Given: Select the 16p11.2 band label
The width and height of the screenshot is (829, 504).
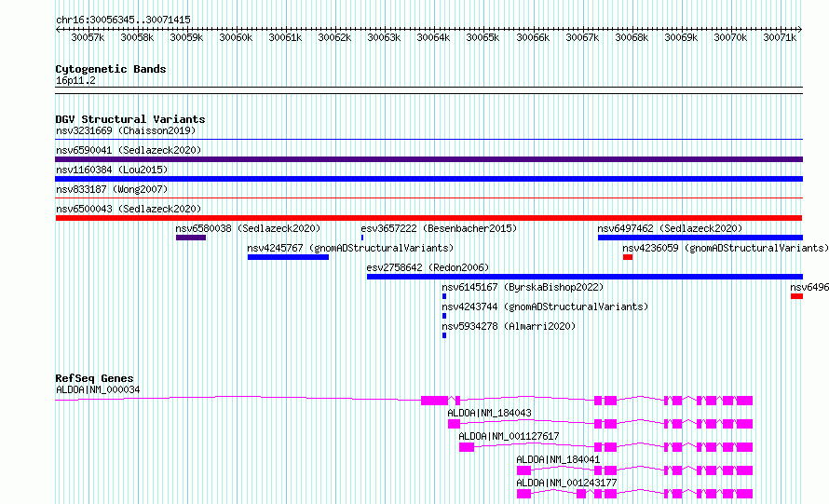Looking at the screenshot, I should point(75,80).
